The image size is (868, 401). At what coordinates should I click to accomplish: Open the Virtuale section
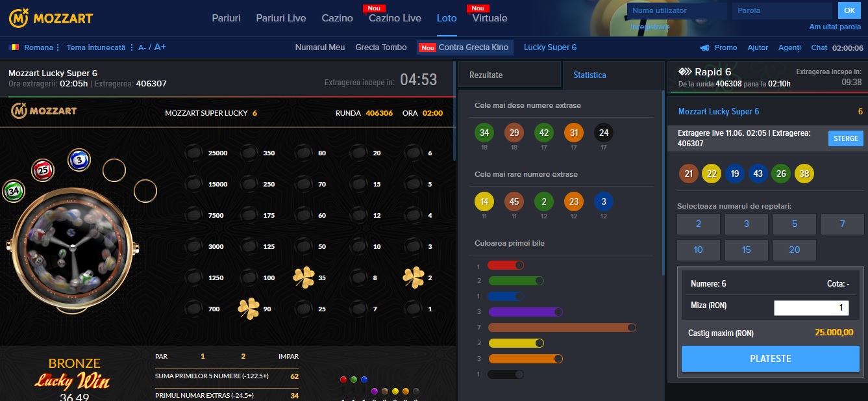(x=490, y=18)
